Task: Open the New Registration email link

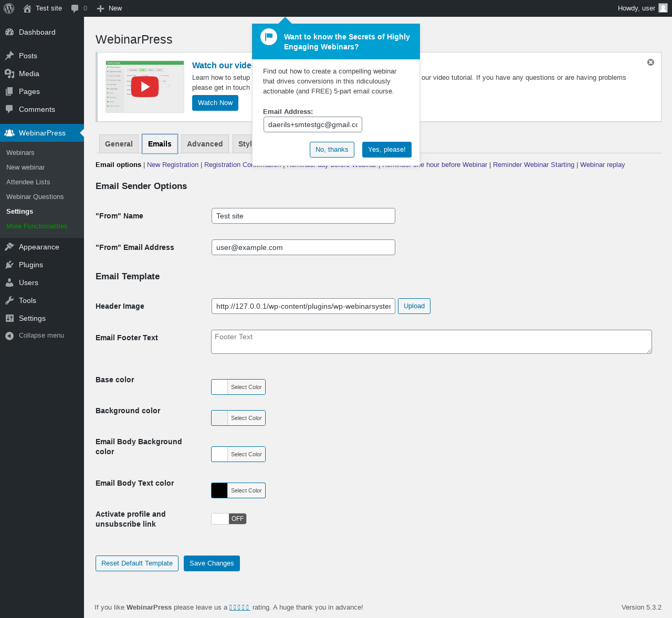Action: tap(173, 165)
